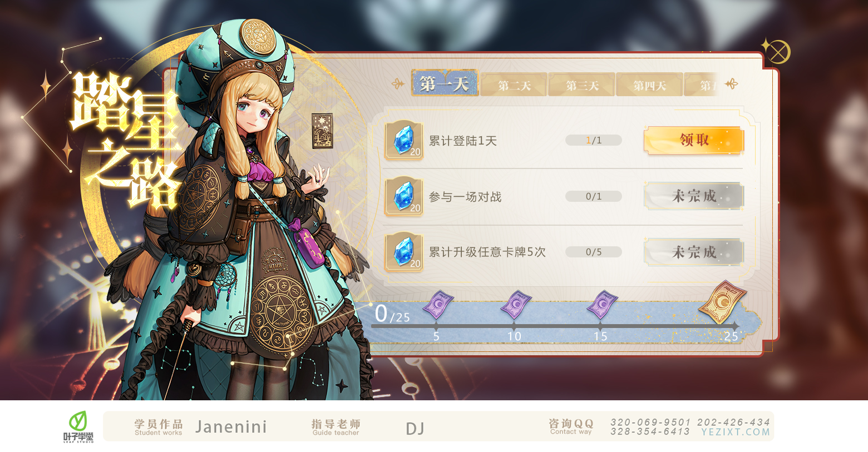Click the 叶子学堂 leaf logo
The image size is (868, 452).
point(78,427)
